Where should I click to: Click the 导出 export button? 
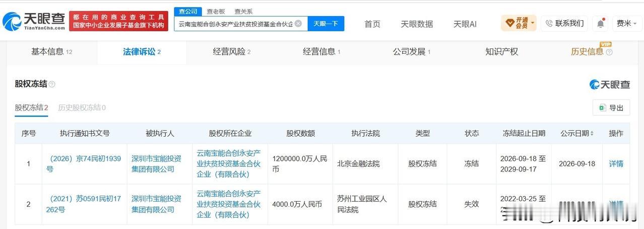(611, 107)
